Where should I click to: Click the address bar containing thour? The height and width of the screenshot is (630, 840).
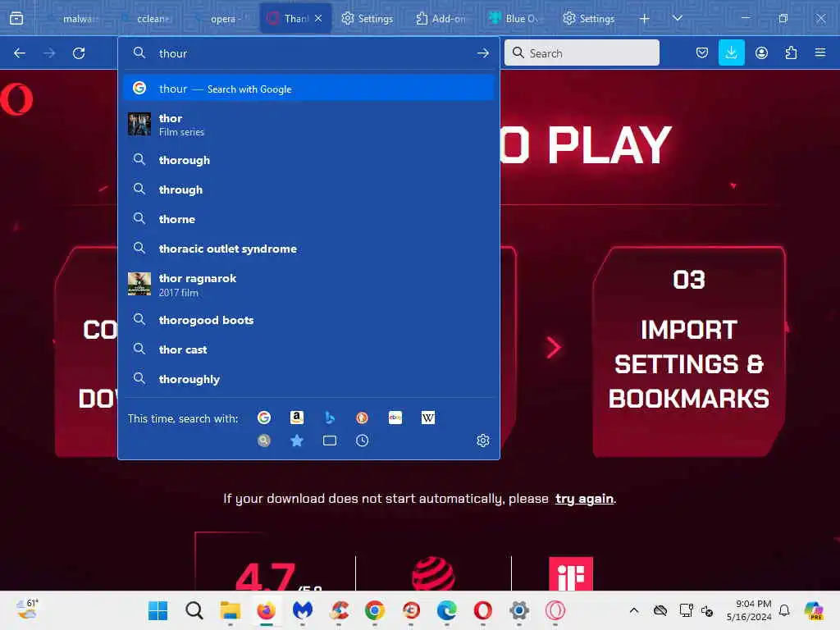308,53
